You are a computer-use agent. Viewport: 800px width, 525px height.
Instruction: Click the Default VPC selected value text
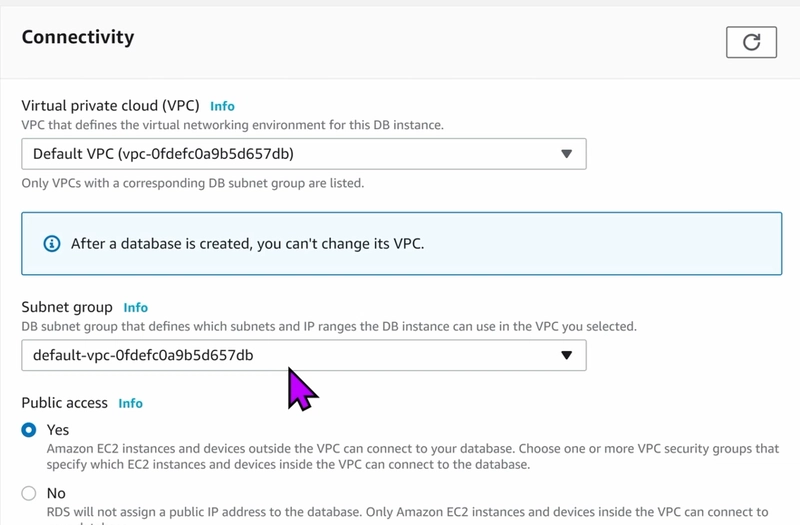163,154
